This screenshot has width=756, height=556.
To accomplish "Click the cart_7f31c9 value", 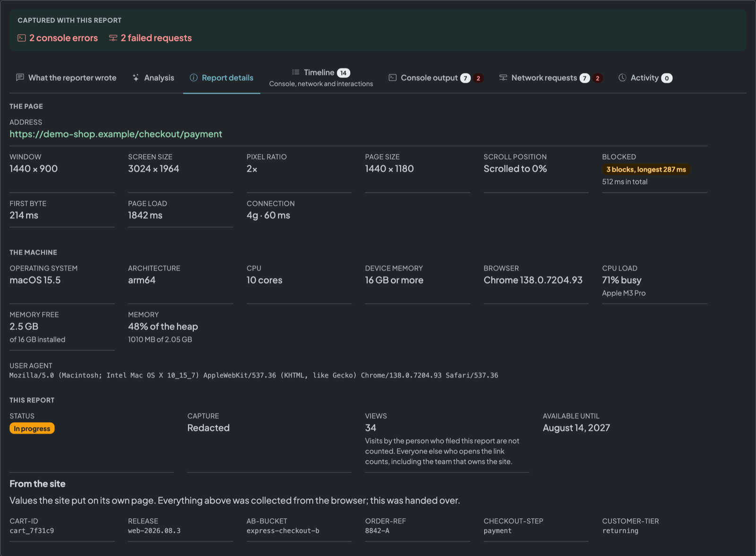I will 32,531.
